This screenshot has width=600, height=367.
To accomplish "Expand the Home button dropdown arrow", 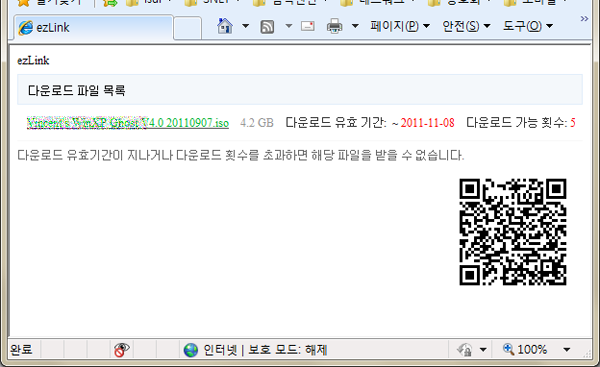I will 245,26.
